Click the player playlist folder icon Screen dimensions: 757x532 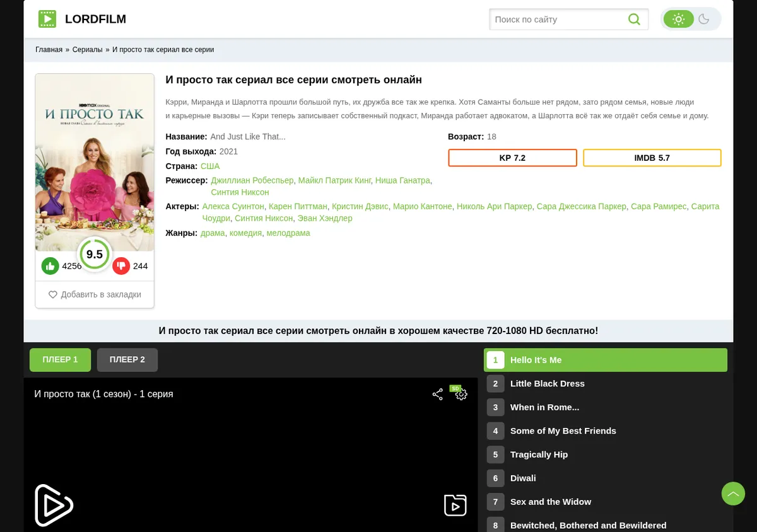pyautogui.click(x=455, y=506)
